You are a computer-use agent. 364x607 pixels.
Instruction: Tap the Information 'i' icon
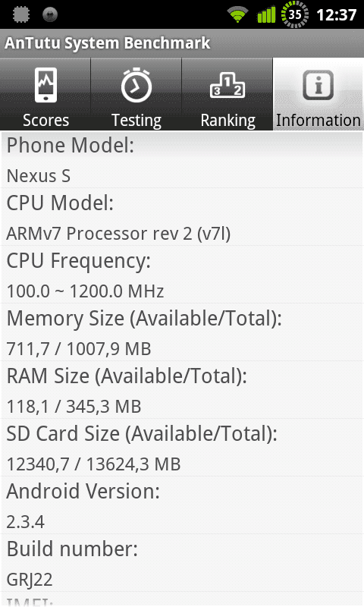pyautogui.click(x=318, y=85)
